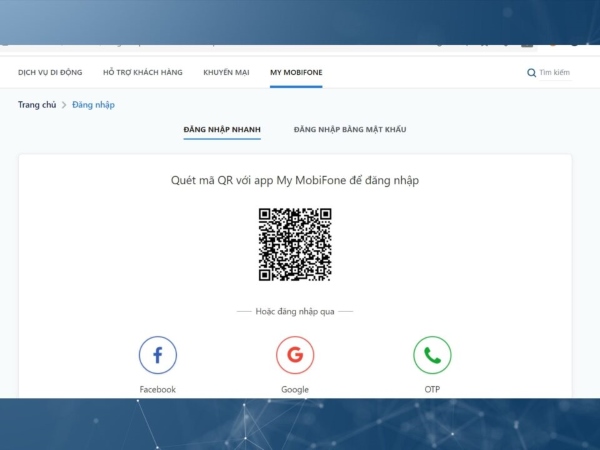Click the Facebook login icon
600x450 pixels.
click(157, 355)
